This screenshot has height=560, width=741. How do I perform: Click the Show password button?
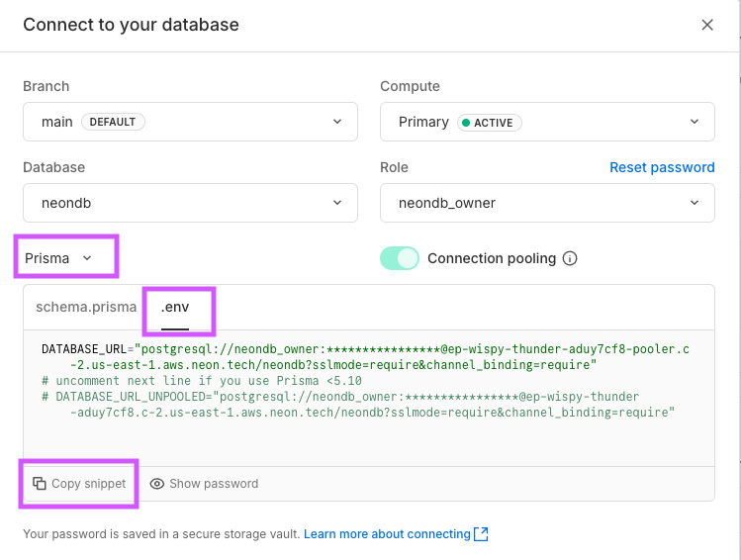pos(205,484)
